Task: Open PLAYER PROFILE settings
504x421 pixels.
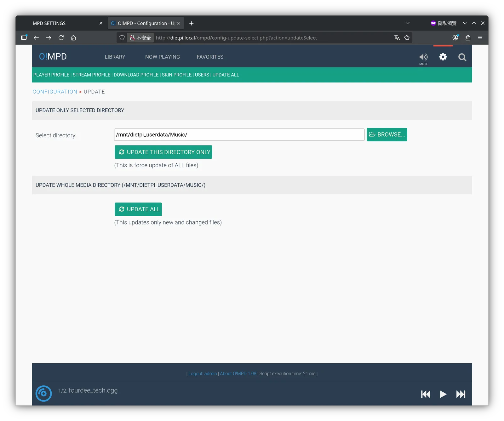Action: (x=51, y=75)
